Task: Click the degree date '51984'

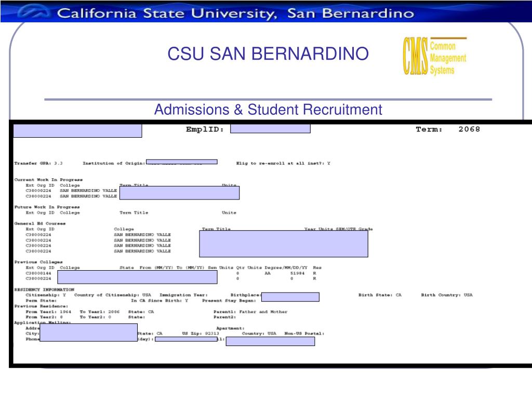Action: point(298,273)
